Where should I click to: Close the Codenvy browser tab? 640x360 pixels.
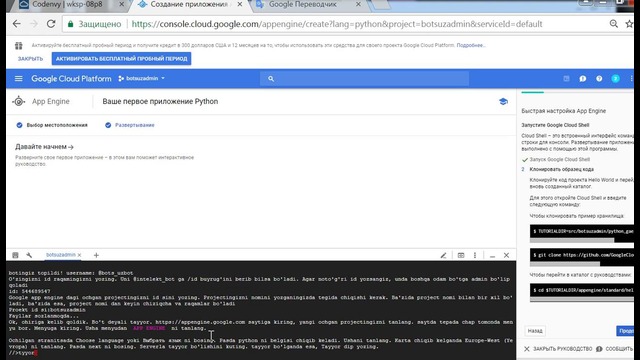pos(121,4)
